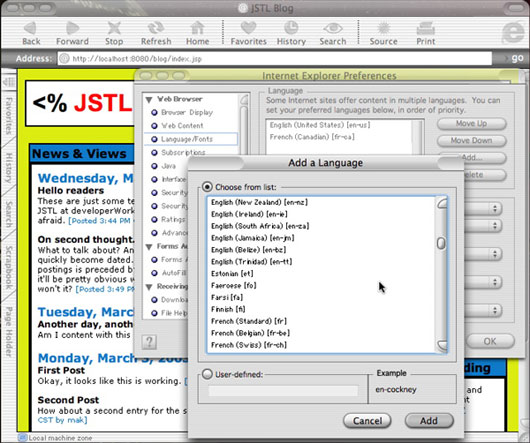Select English (United States) [en-us] entry
The image size is (530, 443).
[x=320, y=125]
